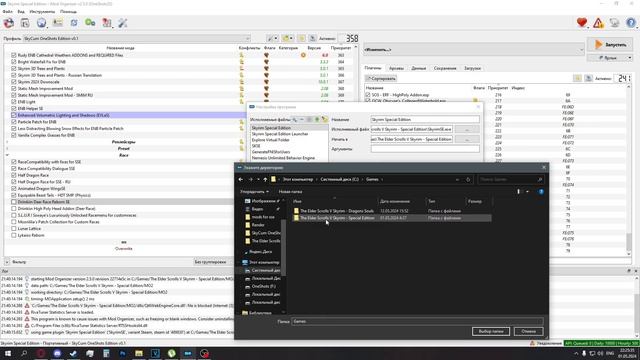640x360 pixels.
Task: Click the Windows Start button
Action: pos(8,353)
